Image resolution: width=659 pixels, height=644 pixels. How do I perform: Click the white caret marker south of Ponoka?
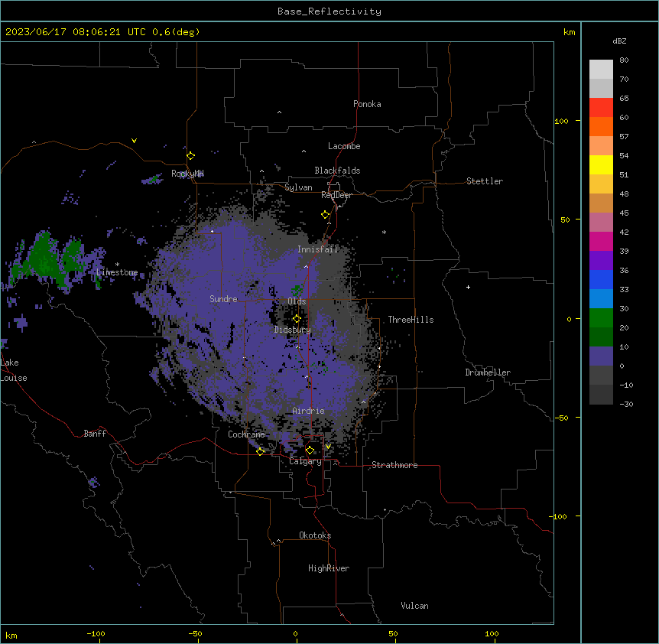coord(279,112)
